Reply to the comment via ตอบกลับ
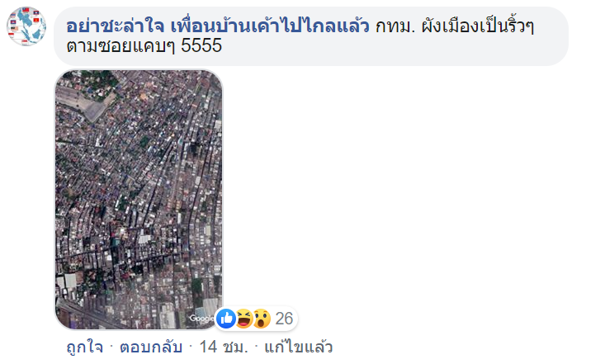Viewport: 605px width, 364px height. coord(151,347)
